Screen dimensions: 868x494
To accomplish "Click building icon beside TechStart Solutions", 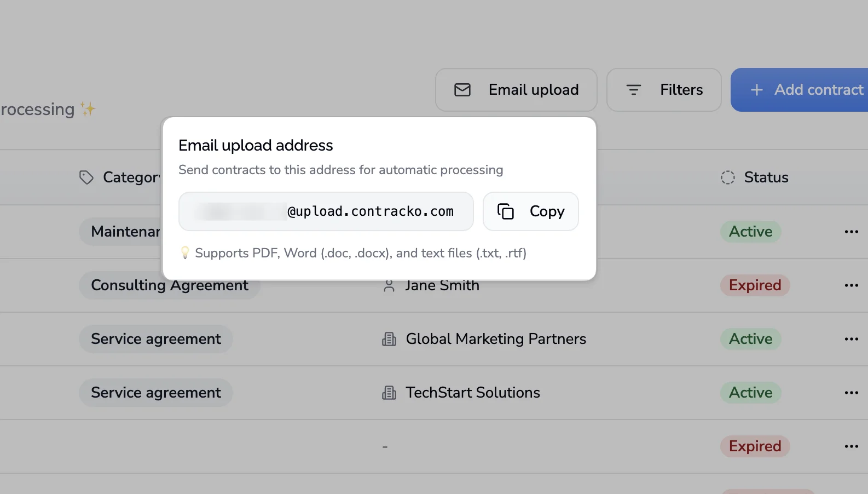I will coord(389,393).
